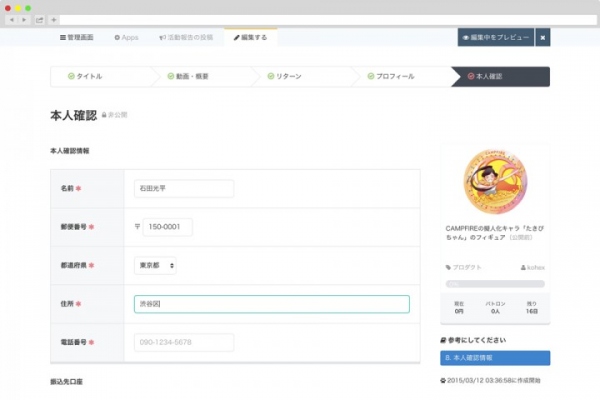Click the 振込先口座 section heading
The image size is (600, 400).
pyautogui.click(x=67, y=382)
